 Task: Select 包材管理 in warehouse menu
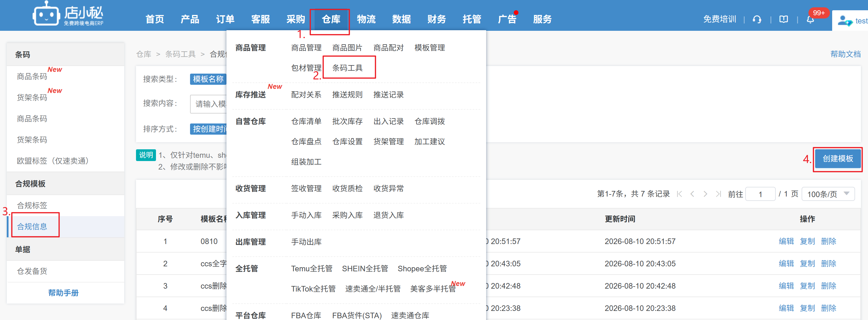306,68
